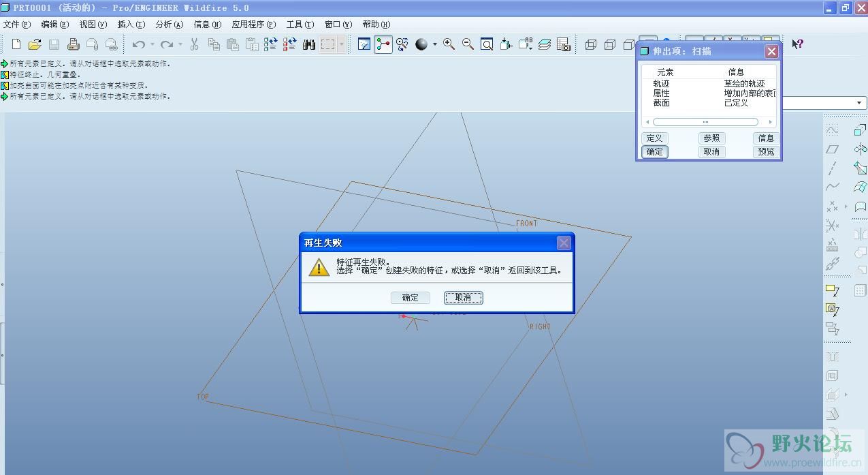This screenshot has height=475, width=868.
Task: Select the 截面 element row
Action: pos(709,103)
